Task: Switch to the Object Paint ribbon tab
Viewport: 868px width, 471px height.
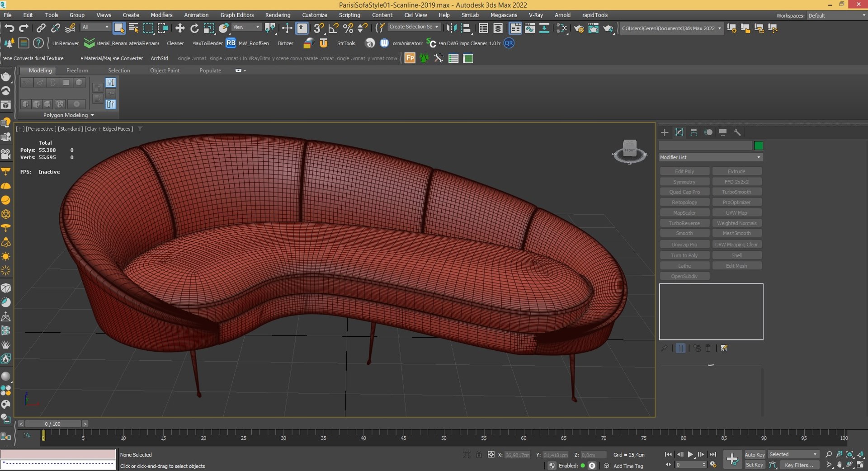Action: (165, 71)
